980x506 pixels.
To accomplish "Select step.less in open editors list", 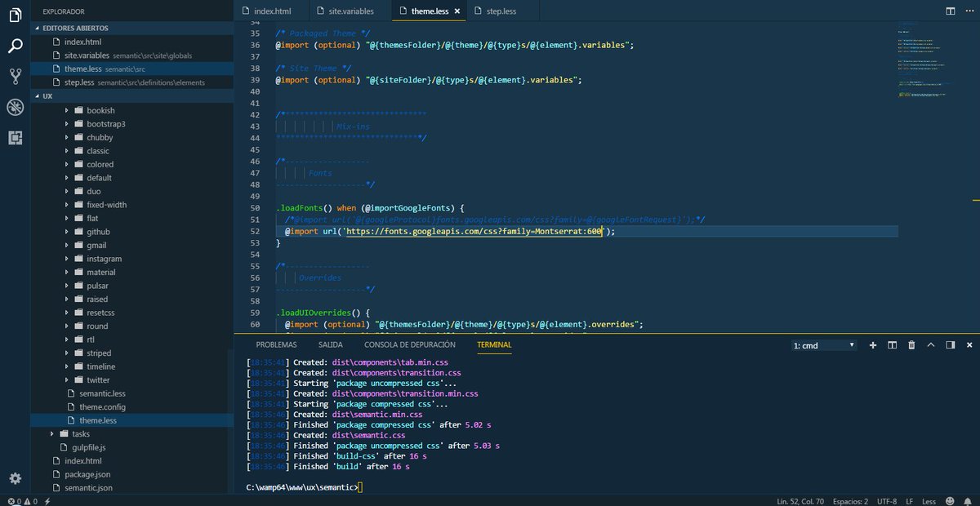I will [x=132, y=82].
